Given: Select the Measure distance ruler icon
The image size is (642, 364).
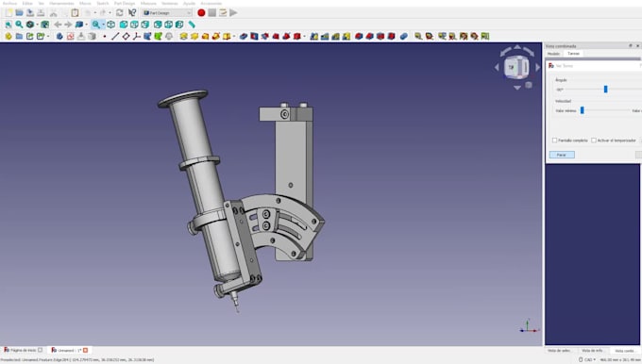Looking at the screenshot, I should click(192, 25).
